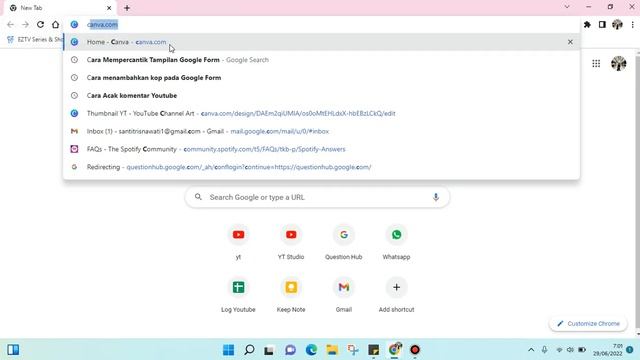Open File Explorer from taskbar
The image size is (640, 360).
pyautogui.click(x=332, y=350)
